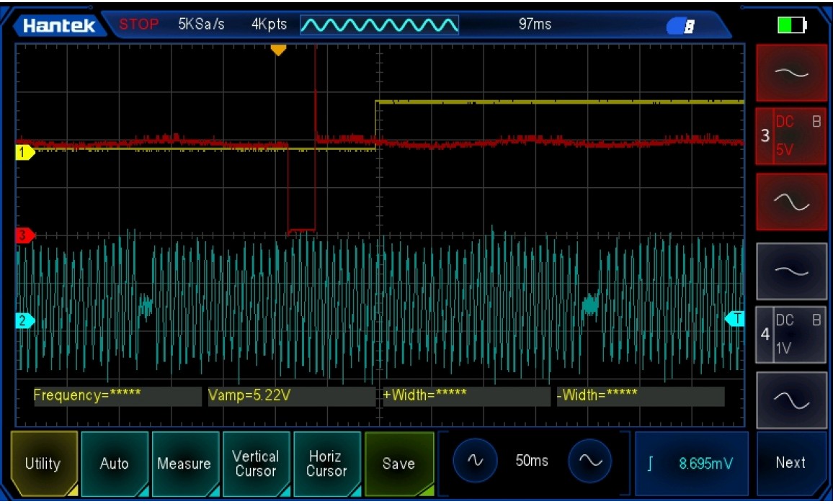Image resolution: width=833 pixels, height=504 pixels.
Task: Expand the Measure options
Action: pyautogui.click(x=184, y=464)
